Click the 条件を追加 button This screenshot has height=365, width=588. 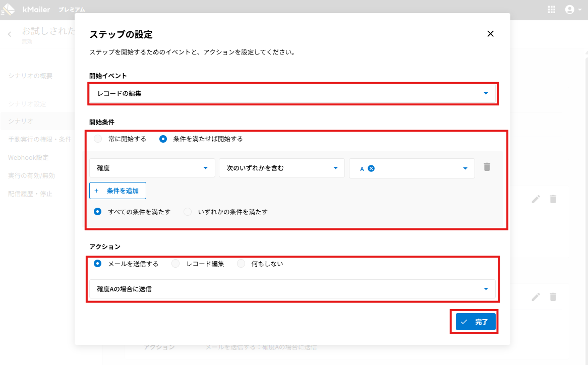tap(117, 191)
